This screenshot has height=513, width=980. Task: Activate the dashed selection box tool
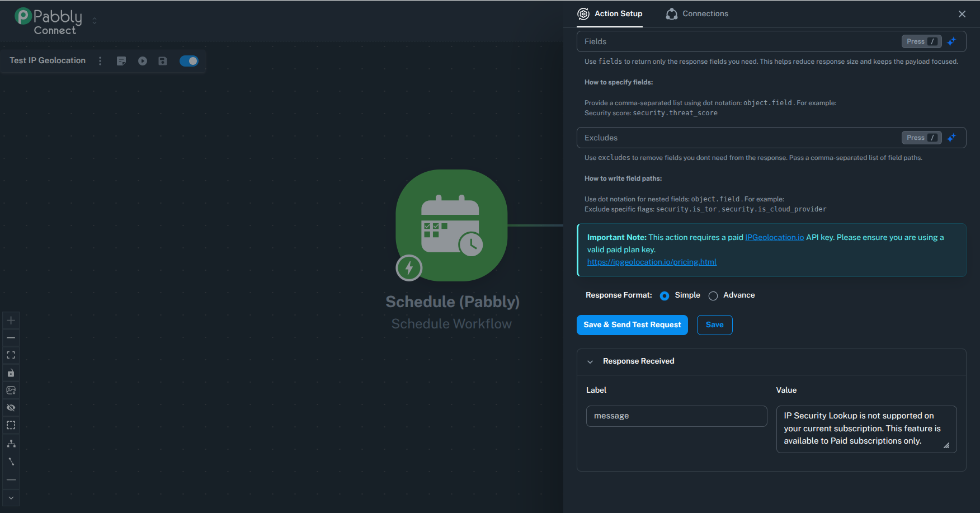pyautogui.click(x=11, y=425)
